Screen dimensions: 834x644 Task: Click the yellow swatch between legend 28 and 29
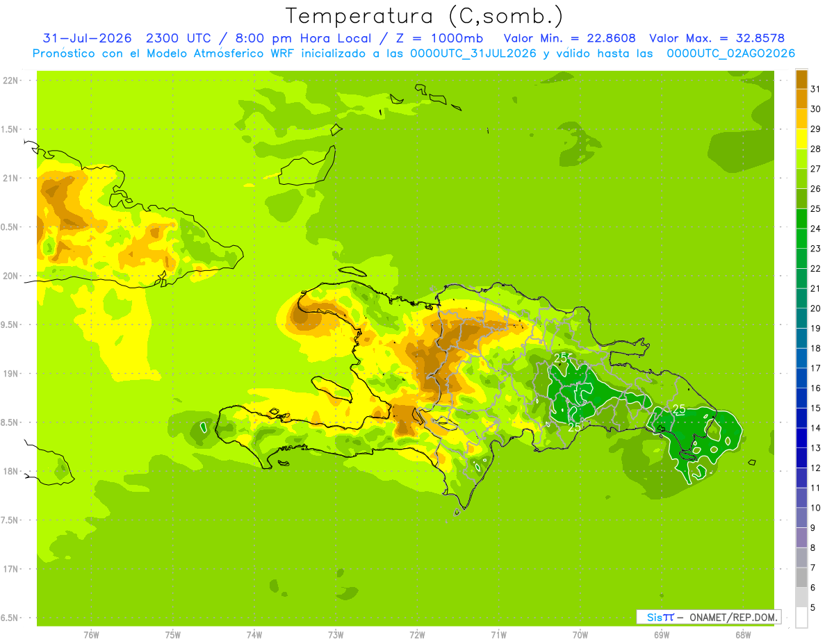[x=801, y=139]
